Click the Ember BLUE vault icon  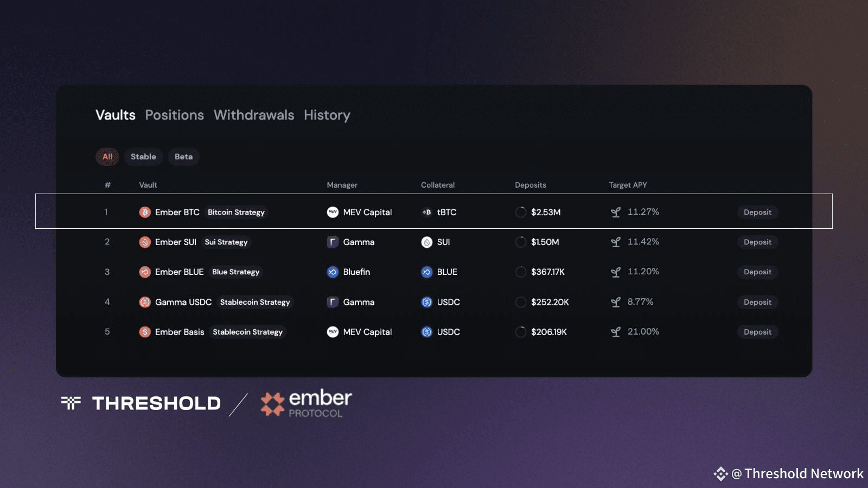145,272
